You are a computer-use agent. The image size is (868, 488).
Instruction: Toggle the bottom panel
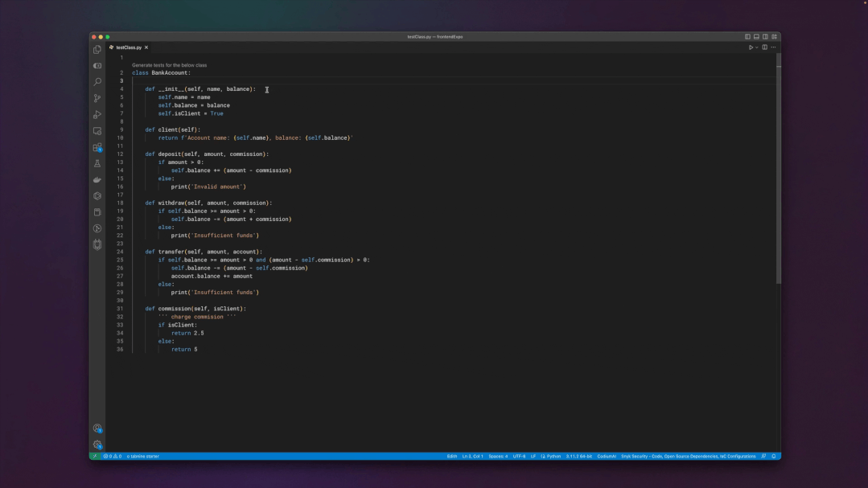point(756,36)
